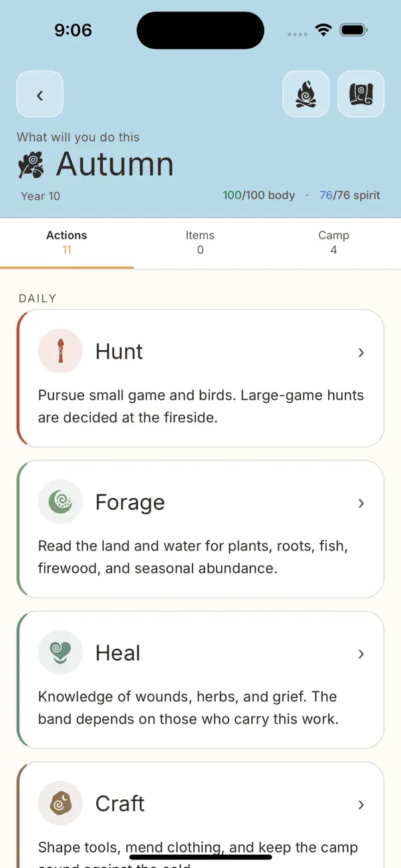Expand the Forage action chevron

(x=361, y=503)
